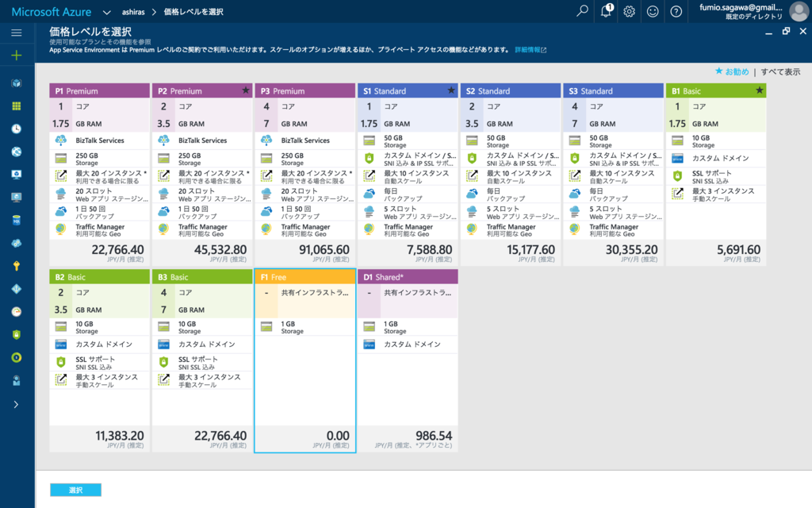The height and width of the screenshot is (508, 812).
Task: Click the 986.54 price on D1 Shared
Action: (434, 436)
